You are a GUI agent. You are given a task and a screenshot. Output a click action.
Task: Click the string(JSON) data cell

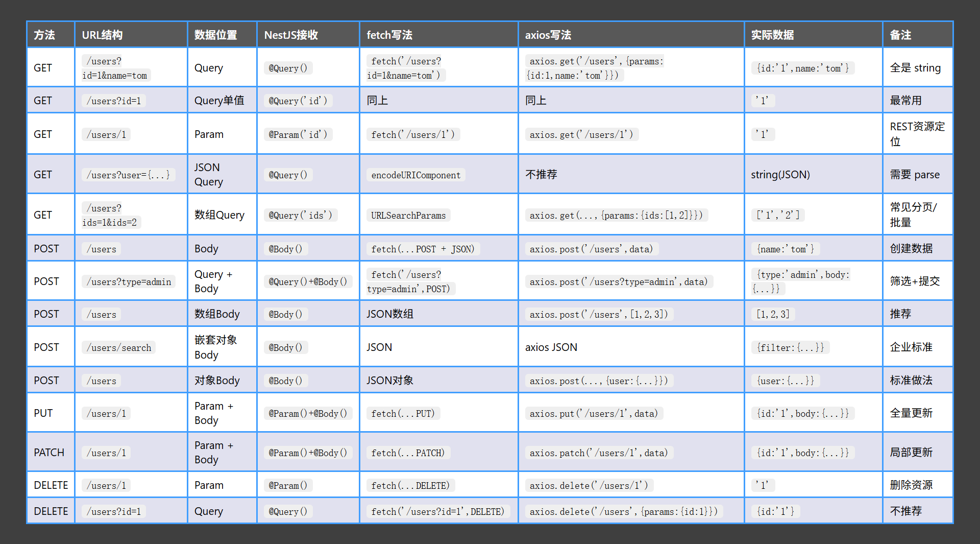click(x=814, y=175)
